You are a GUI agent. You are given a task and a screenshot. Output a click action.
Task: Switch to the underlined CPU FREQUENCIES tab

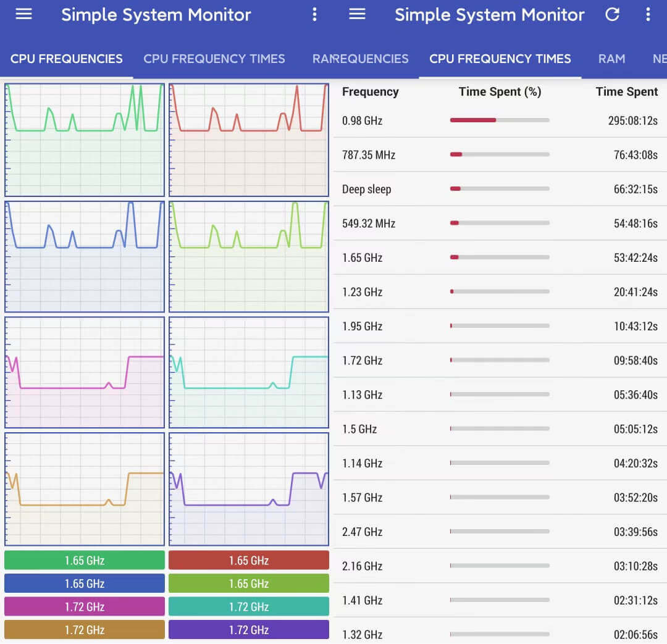[x=67, y=59]
